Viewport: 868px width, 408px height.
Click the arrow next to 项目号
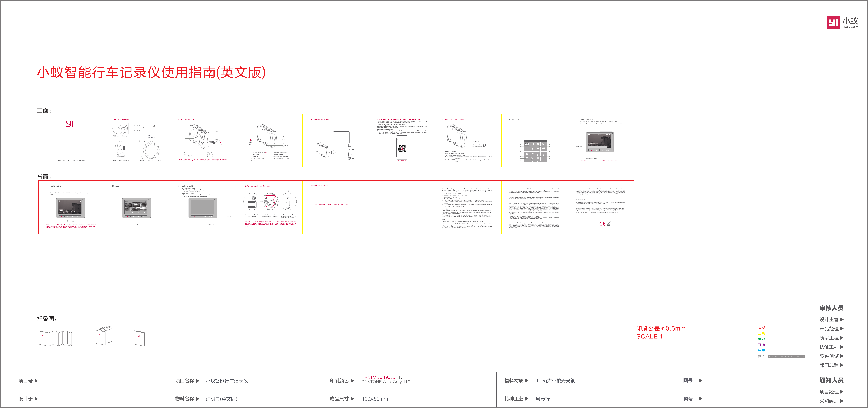(x=36, y=381)
